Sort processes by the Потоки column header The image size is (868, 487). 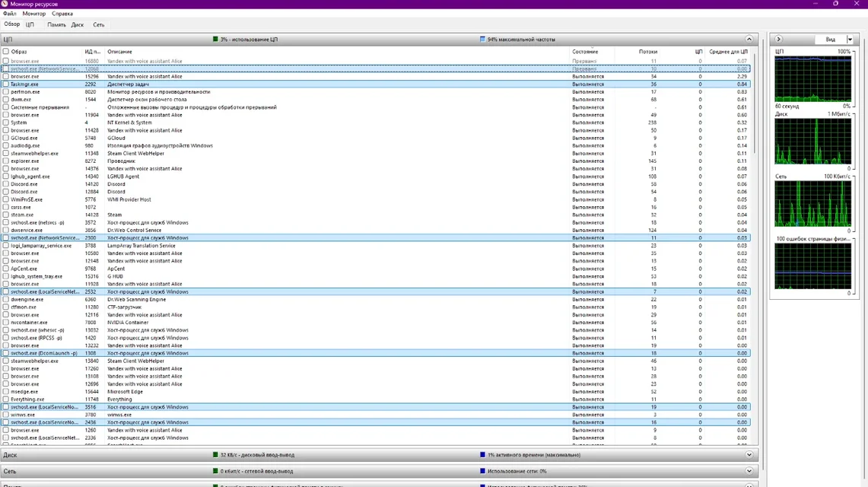click(x=649, y=52)
